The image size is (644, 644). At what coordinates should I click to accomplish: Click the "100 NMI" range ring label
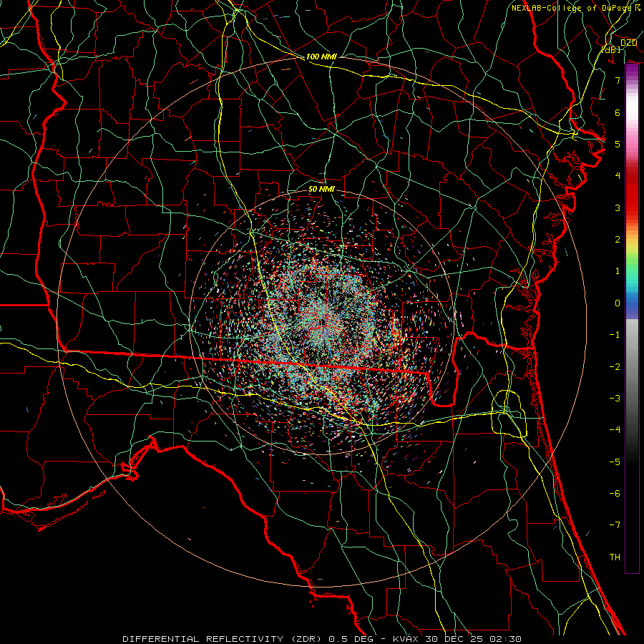click(321, 57)
